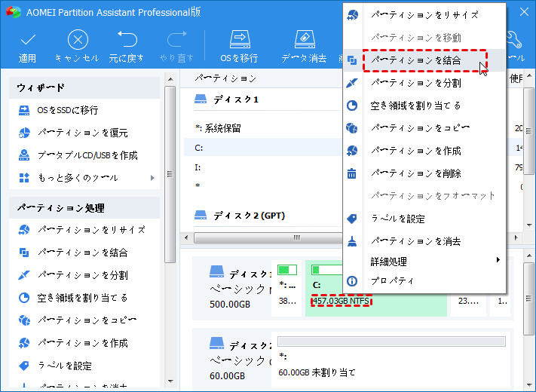Choose パーティションを分割 in context menu
Viewport: 536px width, 392px height.
[424, 83]
